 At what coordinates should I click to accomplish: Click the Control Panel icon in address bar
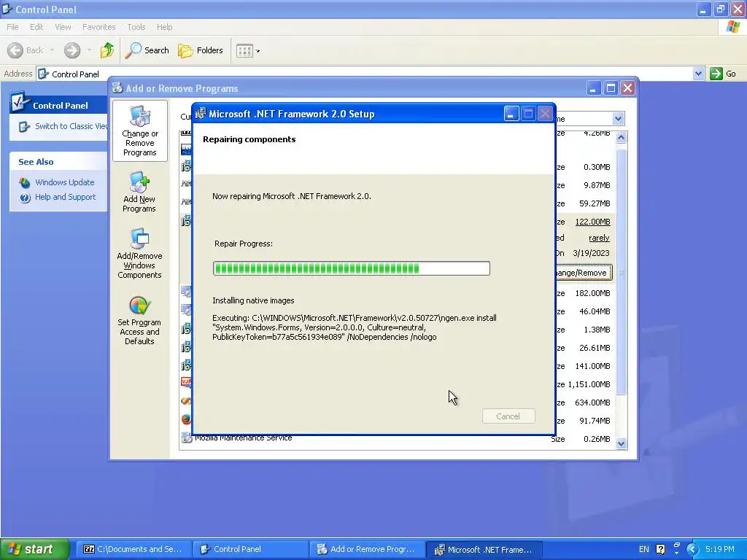[x=43, y=74]
